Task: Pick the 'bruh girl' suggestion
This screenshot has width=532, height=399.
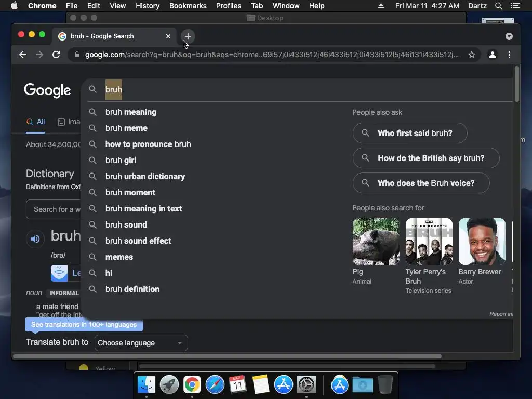Action: [121, 160]
